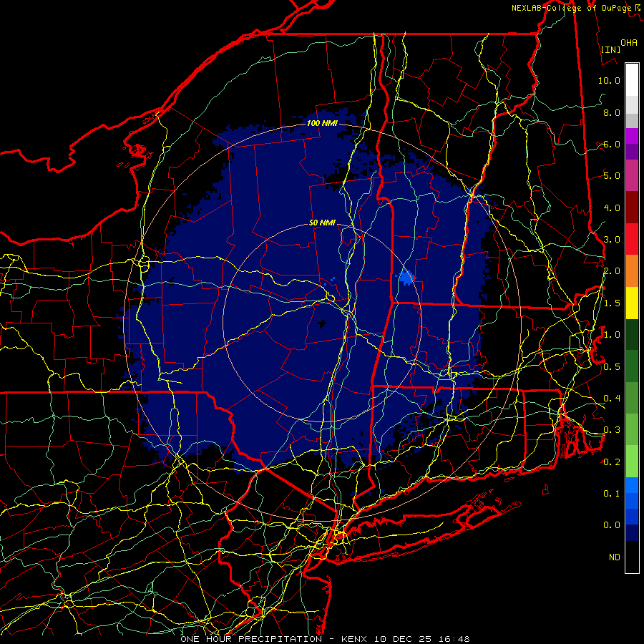Click the 0.4 legend value

[612, 398]
